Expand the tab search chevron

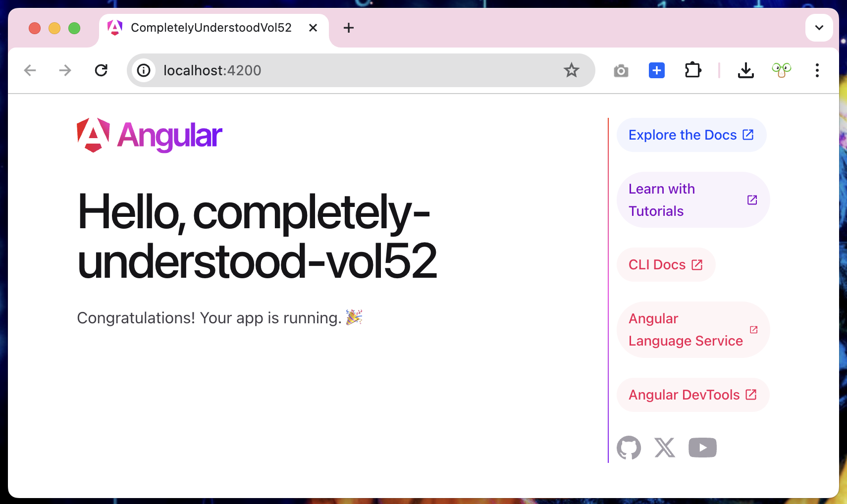click(x=819, y=28)
